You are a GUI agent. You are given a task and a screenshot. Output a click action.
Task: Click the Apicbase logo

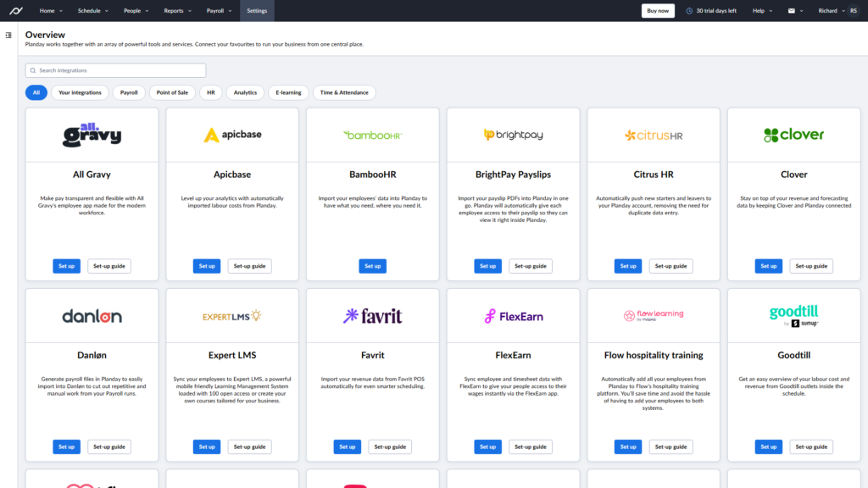click(232, 135)
